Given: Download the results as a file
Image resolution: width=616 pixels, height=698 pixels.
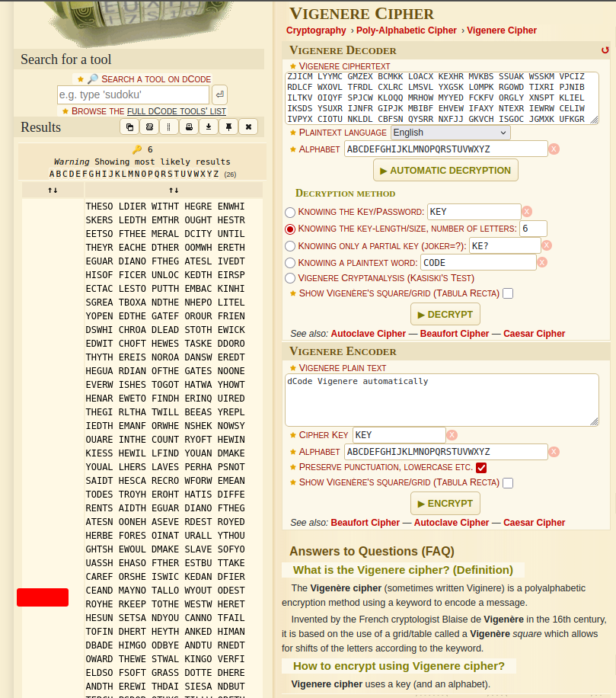Looking at the screenshot, I should pos(209,127).
